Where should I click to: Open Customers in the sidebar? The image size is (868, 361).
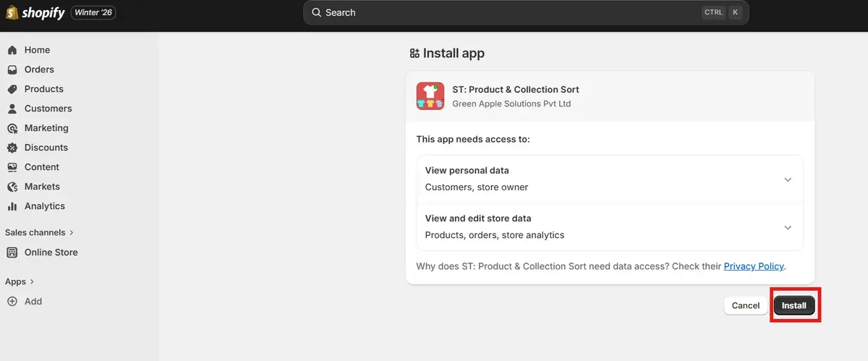(x=48, y=109)
